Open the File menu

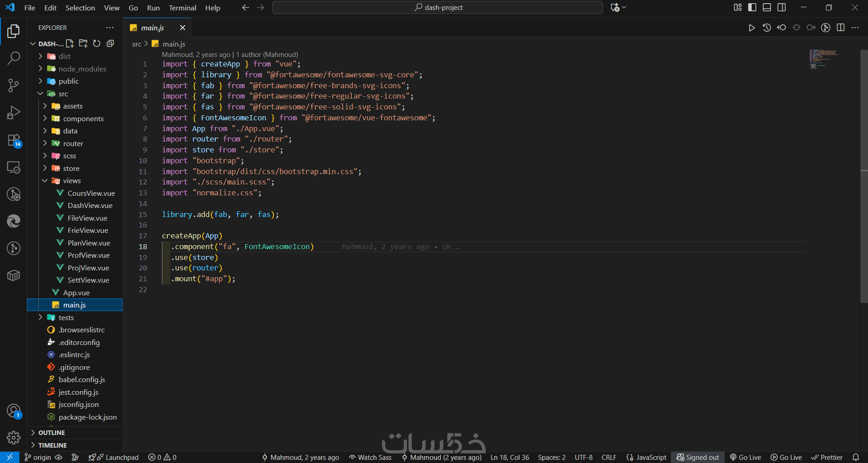pos(29,8)
